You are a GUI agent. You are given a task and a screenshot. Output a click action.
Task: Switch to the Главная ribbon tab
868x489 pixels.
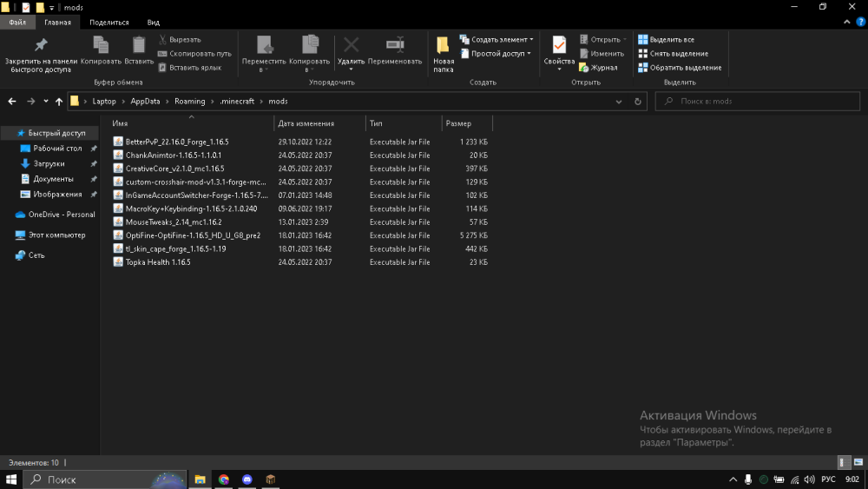pyautogui.click(x=57, y=23)
